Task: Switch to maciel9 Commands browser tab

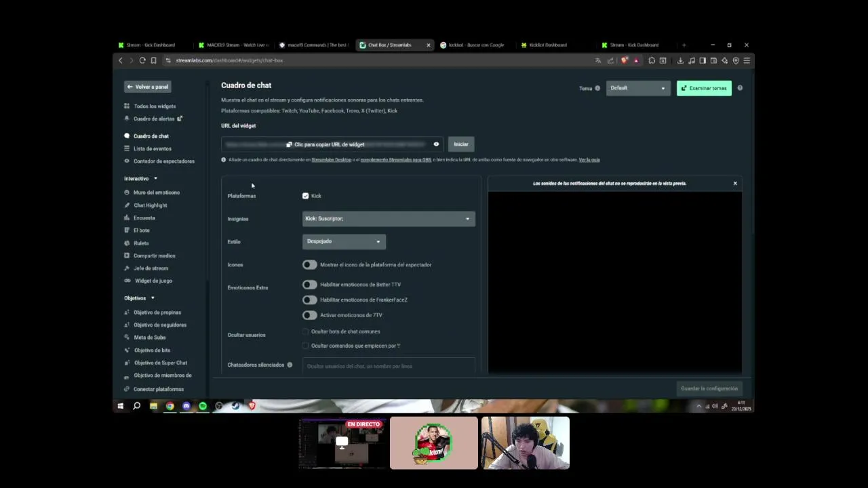Action: click(315, 45)
